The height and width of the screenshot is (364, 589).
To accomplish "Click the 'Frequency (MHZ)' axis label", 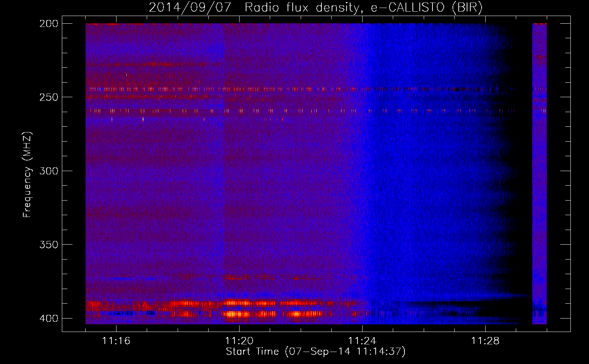I will (x=27, y=175).
